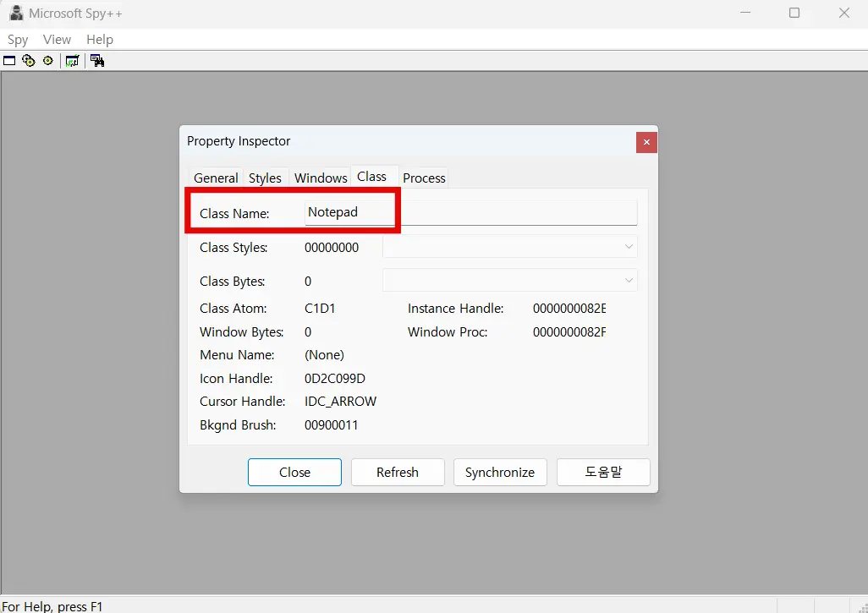The height and width of the screenshot is (613, 868).
Task: Click the Class Bytes value 0
Action: 308,282
